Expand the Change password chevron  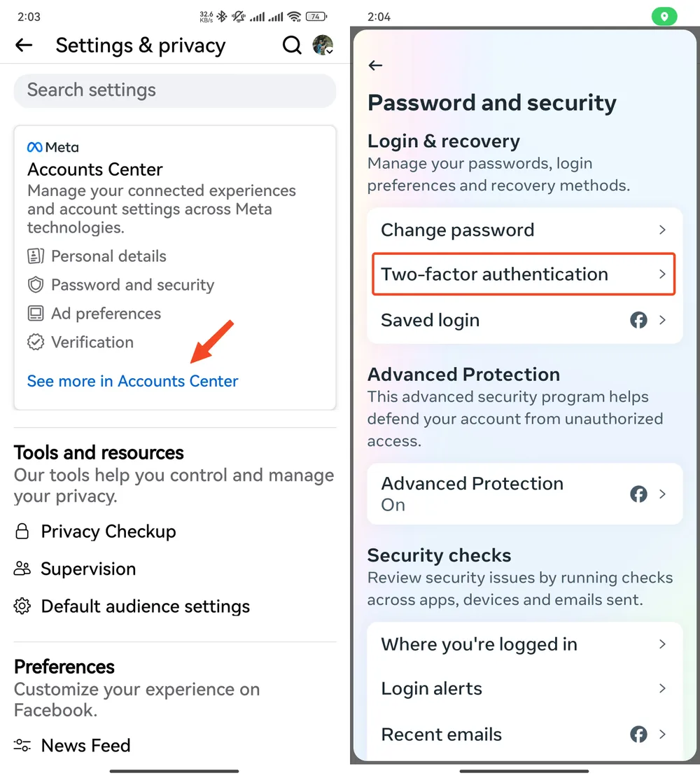point(662,230)
